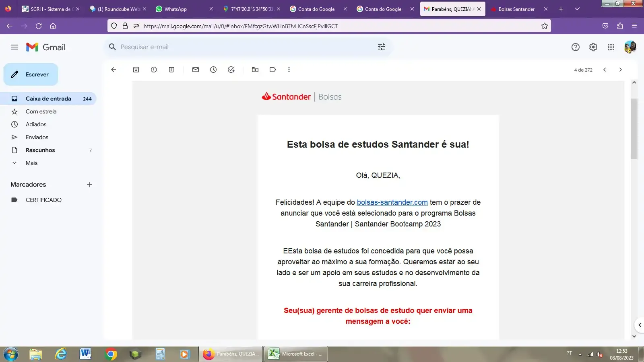The width and height of the screenshot is (644, 362).
Task: Add email to Tasks
Action: (231, 70)
